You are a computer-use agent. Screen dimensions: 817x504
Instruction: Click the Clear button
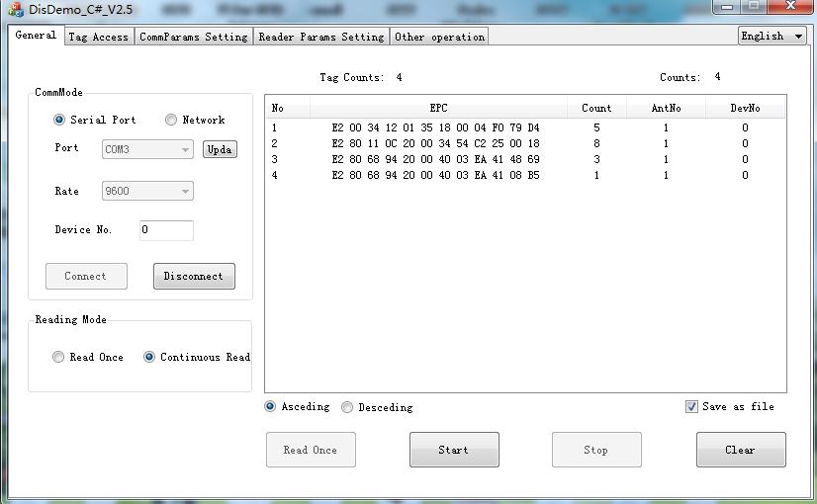[741, 450]
